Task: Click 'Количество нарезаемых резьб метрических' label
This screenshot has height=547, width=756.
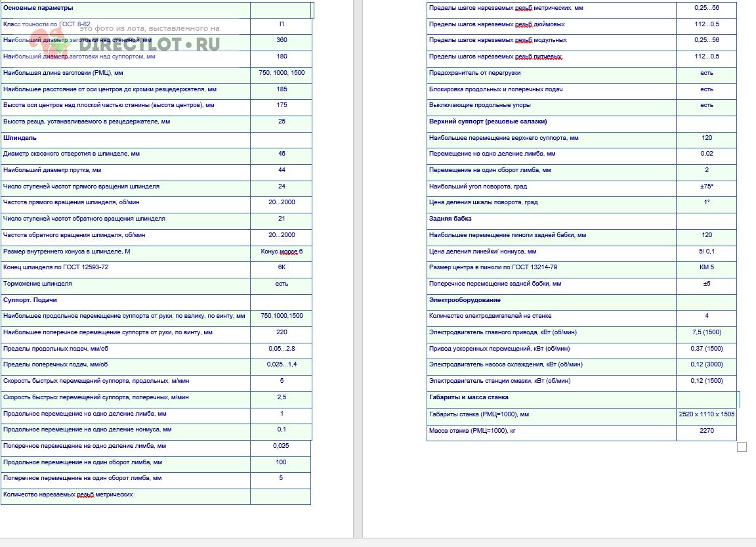Action: click(x=68, y=495)
